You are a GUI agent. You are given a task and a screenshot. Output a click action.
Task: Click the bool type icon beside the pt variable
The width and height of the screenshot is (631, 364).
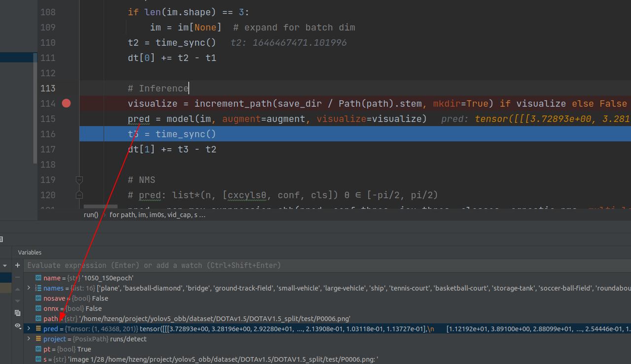coord(38,349)
